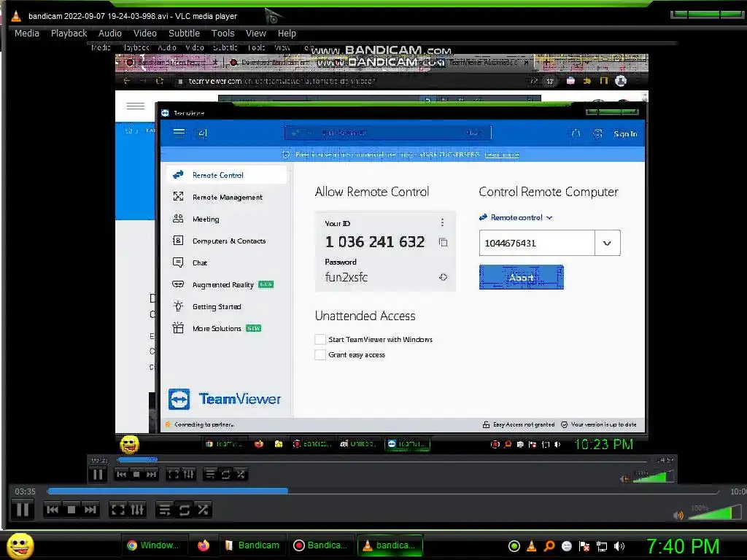Open Augmented Reality in TeamViewer sidebar
The width and height of the screenshot is (747, 560).
point(227,284)
